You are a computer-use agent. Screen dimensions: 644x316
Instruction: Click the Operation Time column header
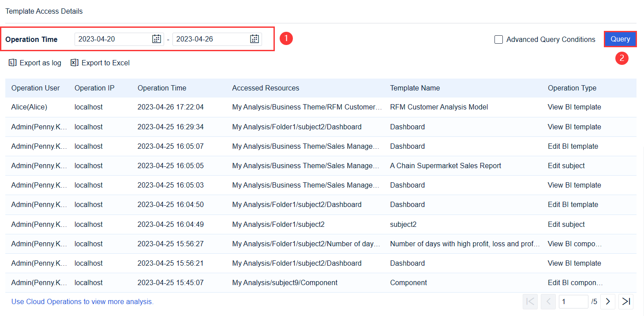point(162,88)
